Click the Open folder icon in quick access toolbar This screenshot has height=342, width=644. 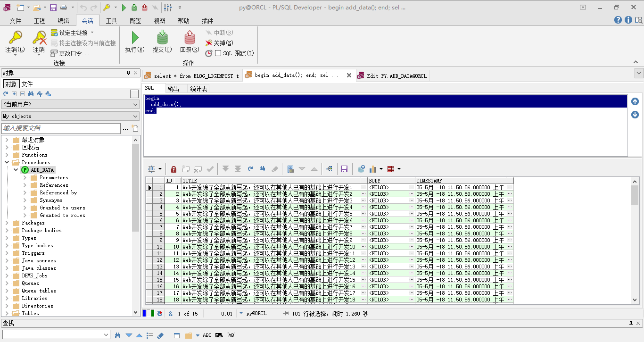pos(36,8)
